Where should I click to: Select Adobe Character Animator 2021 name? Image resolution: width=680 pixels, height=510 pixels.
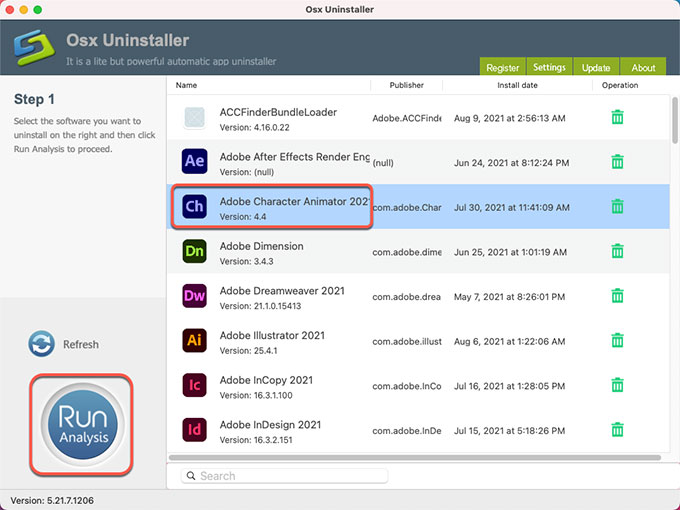click(x=294, y=202)
